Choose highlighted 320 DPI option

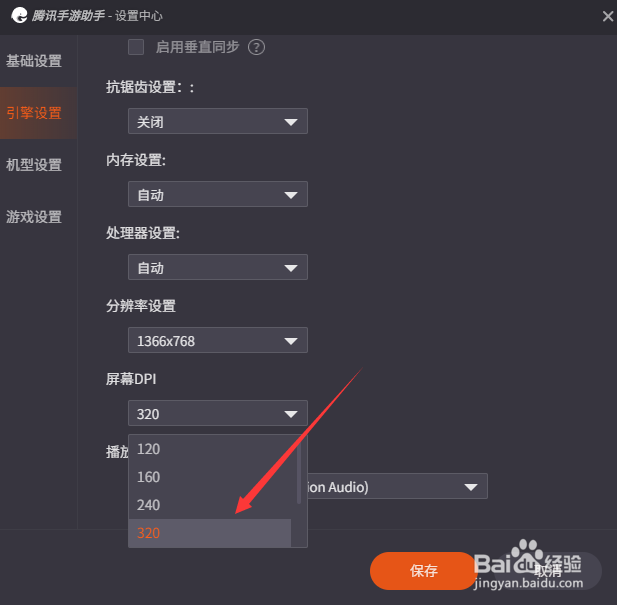tap(210, 533)
